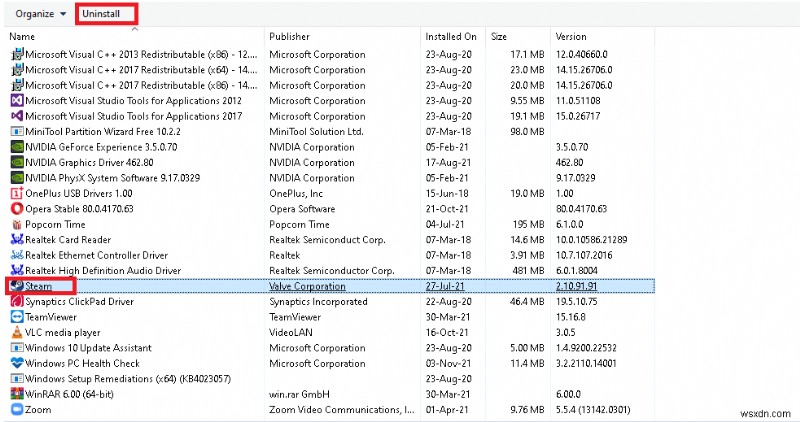Viewport: 800px width, 422px height.
Task: Click Opera Software publisher cell
Action: (x=302, y=209)
